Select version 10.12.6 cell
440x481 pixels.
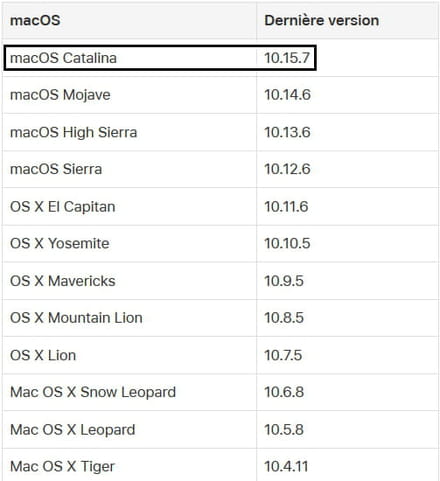click(x=287, y=169)
